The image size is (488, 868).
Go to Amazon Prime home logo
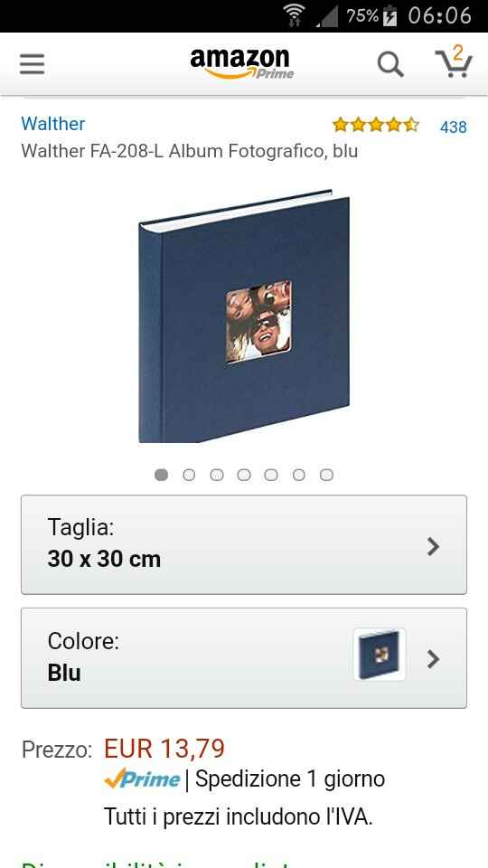pos(242,63)
